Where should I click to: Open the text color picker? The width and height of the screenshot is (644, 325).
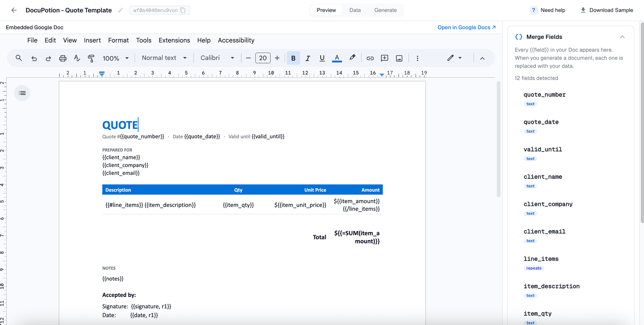click(337, 58)
